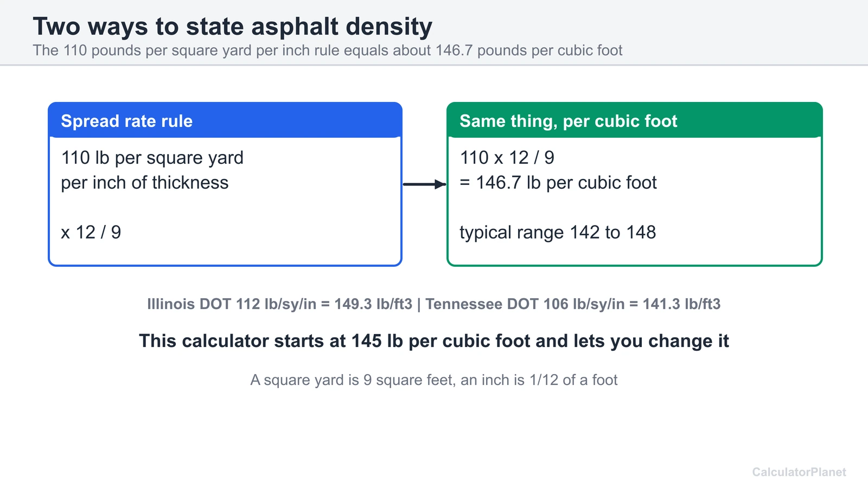Select the text '110 lb per square yard'
The height and width of the screenshot is (488, 868).
152,158
